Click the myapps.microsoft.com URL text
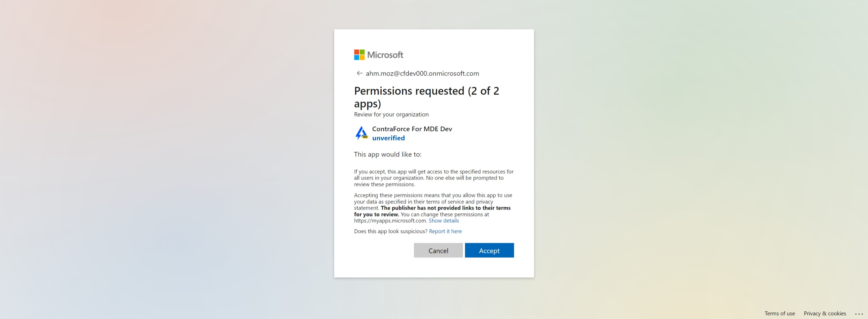 click(x=390, y=221)
